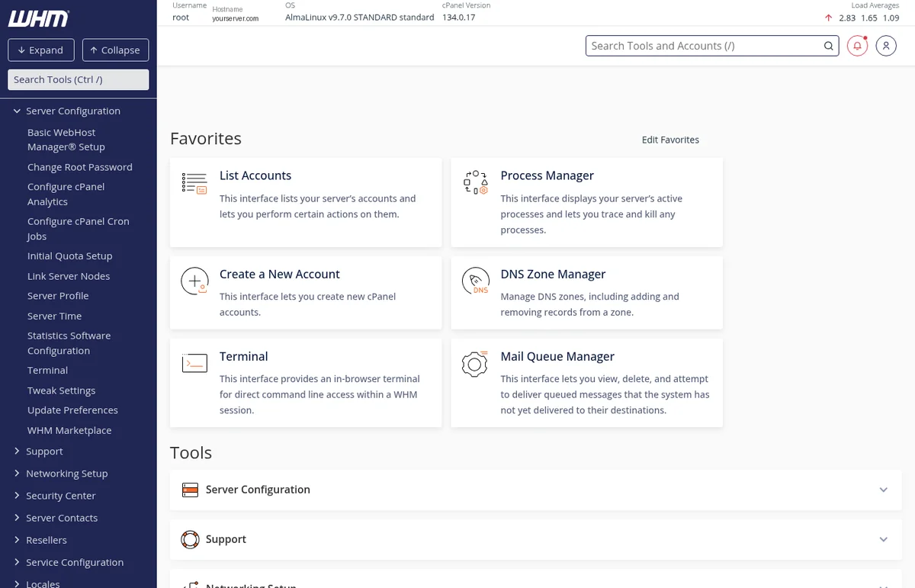
Task: Click AlmaLinux v9.7.0 STANDARD text
Action: (360, 18)
